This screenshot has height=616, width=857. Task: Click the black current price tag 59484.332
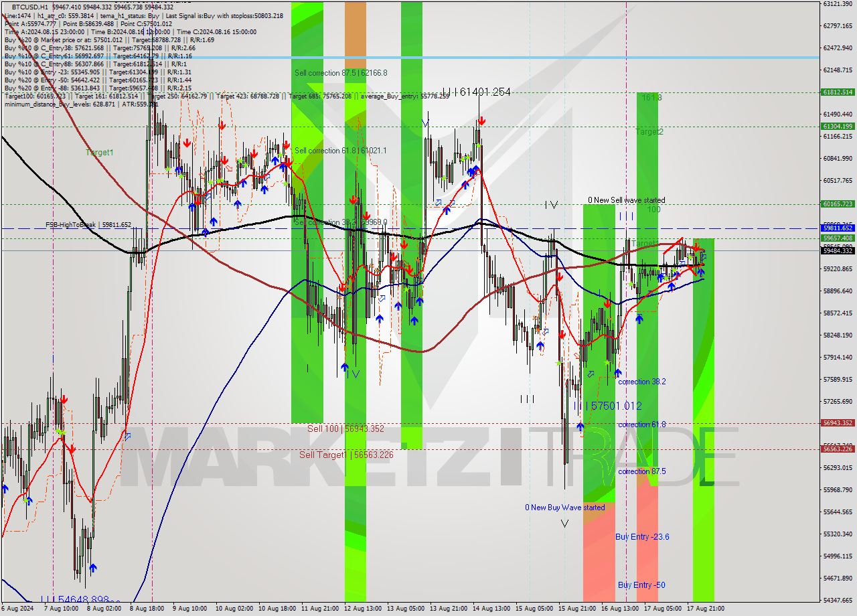pyautogui.click(x=838, y=250)
